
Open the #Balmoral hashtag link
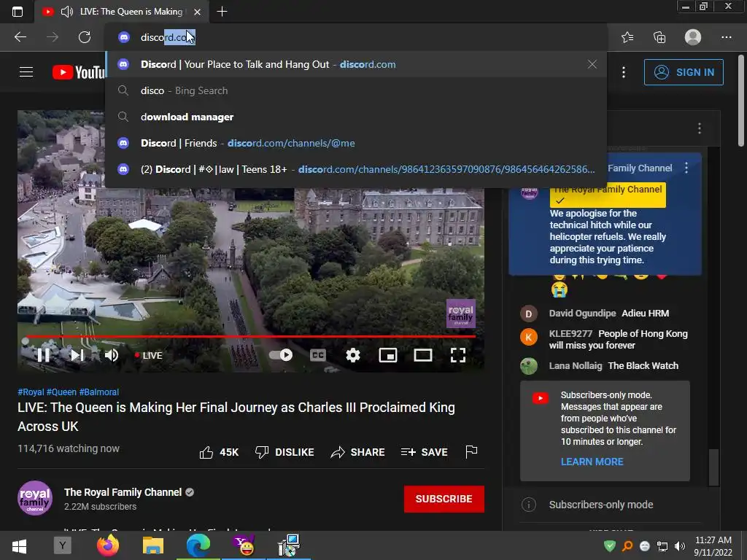pyautogui.click(x=99, y=392)
